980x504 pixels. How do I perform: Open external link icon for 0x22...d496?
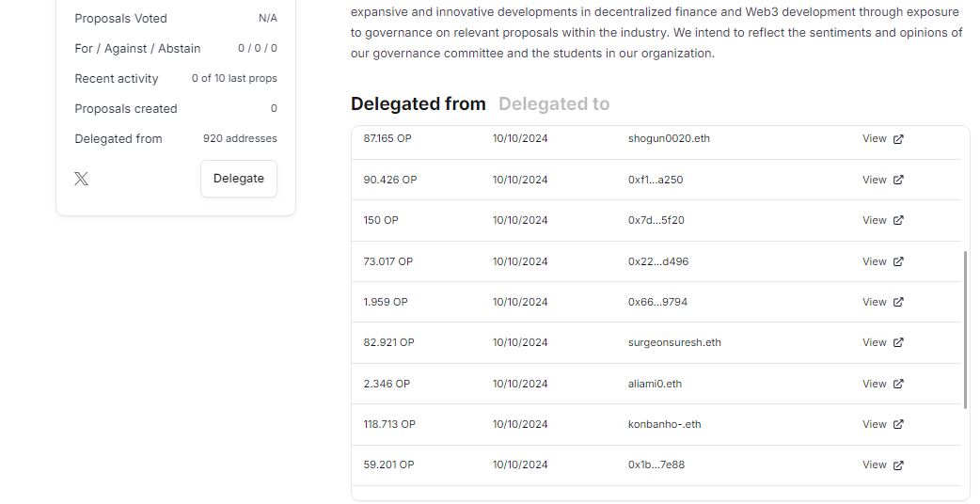(x=898, y=261)
